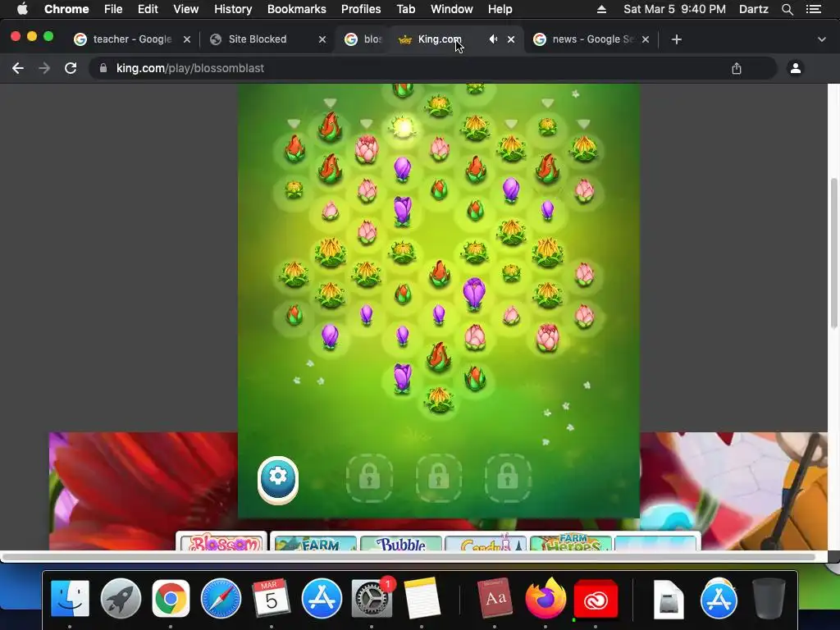
Task: Open the View menu
Action: (186, 9)
